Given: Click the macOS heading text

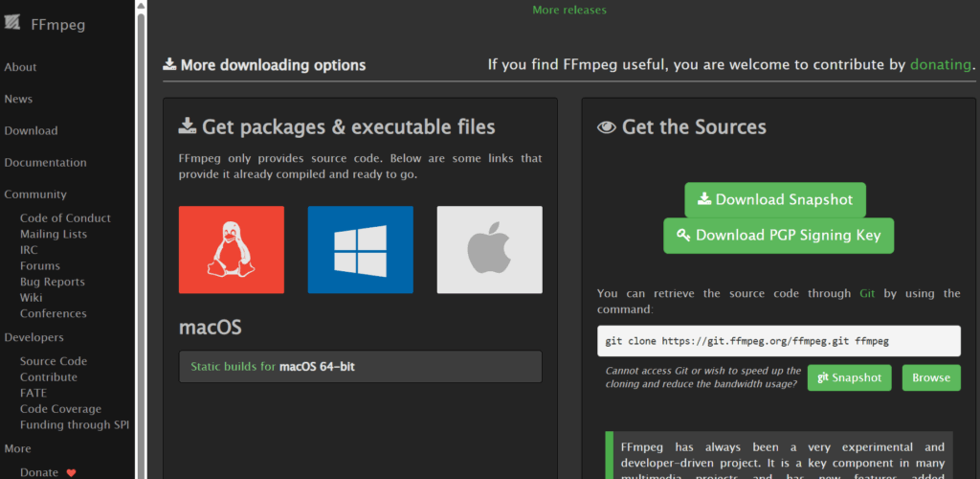Looking at the screenshot, I should (x=210, y=327).
